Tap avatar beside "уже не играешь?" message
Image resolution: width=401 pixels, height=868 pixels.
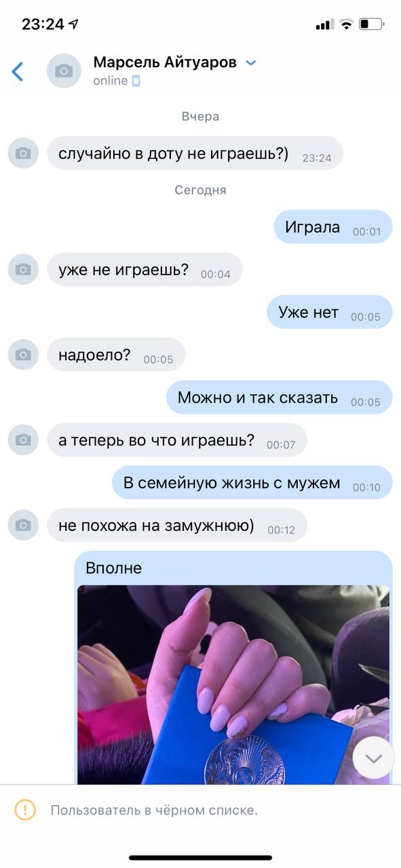(23, 269)
